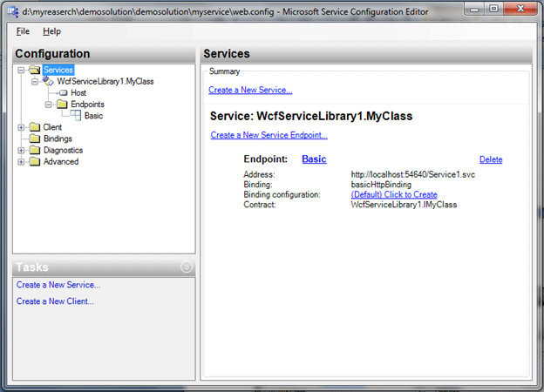Click the (Default) Click to Create link
Screen dimensions: 544x392
click(394, 194)
